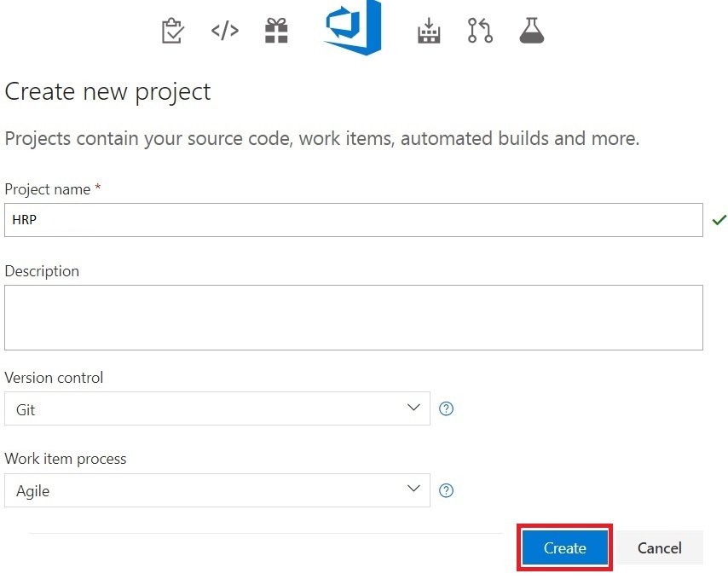
Task: Click the Project name field label
Action: pyautogui.click(x=47, y=189)
